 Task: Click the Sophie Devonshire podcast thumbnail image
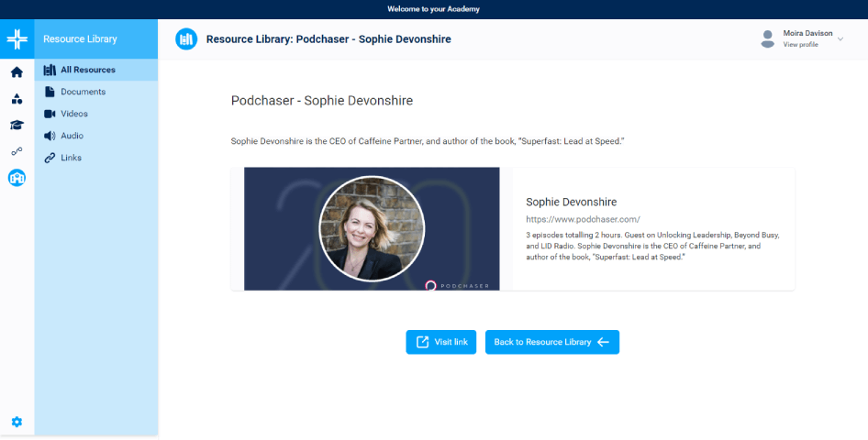point(372,228)
